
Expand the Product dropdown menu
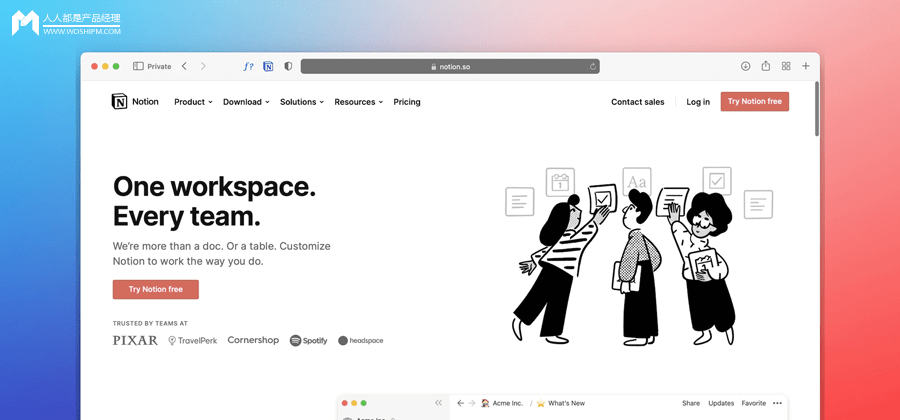(193, 102)
